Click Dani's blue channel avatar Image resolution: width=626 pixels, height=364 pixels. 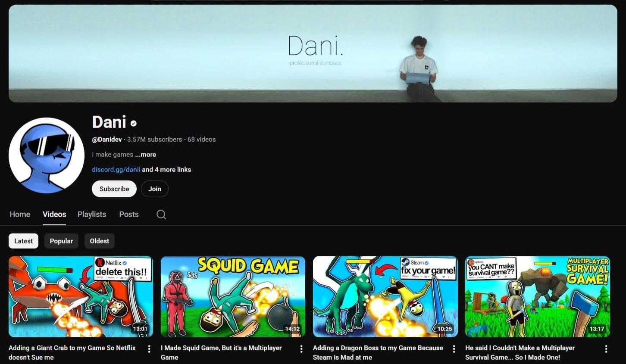click(x=47, y=156)
